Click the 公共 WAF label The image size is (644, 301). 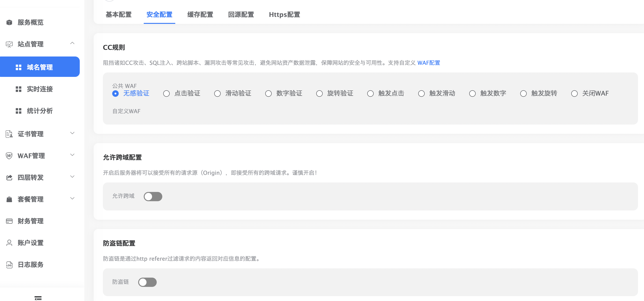[x=124, y=86]
